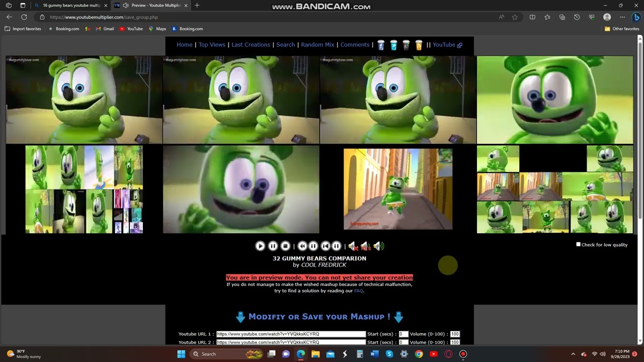
Task: Open Collections icon
Action: pyautogui.click(x=562, y=17)
